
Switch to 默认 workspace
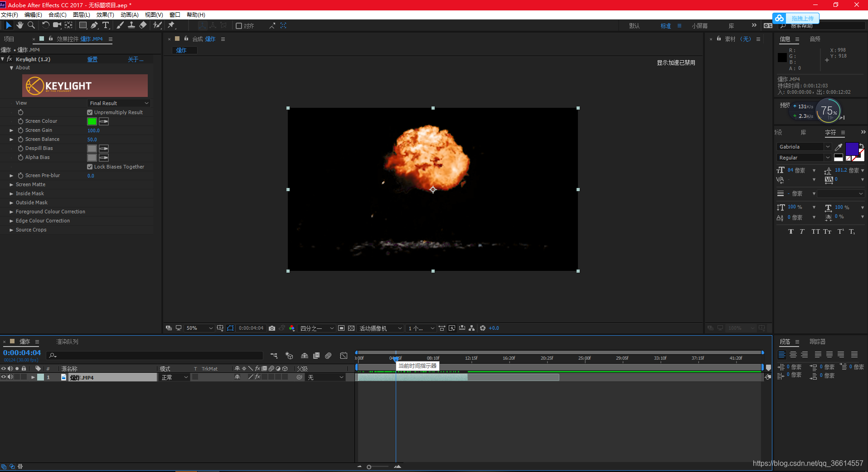pos(634,26)
